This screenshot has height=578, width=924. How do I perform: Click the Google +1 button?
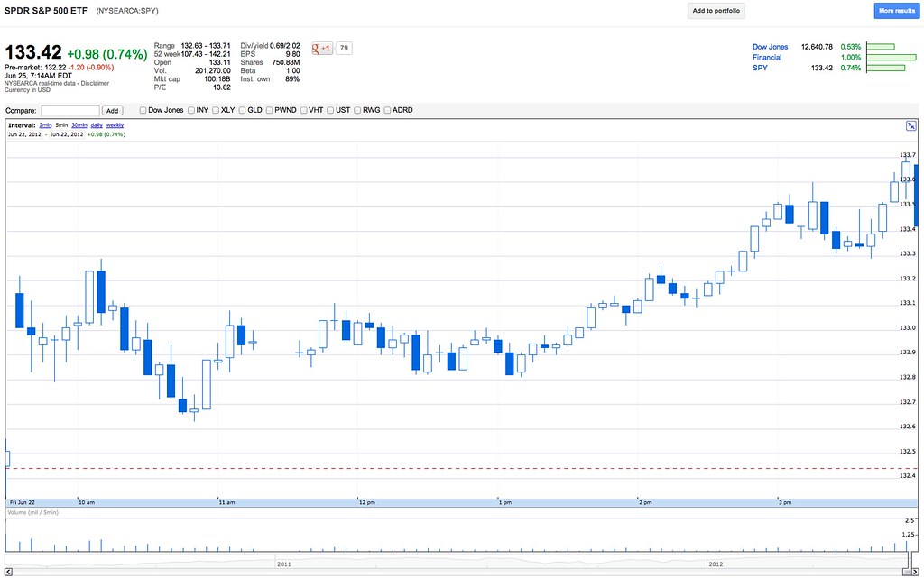pos(322,49)
